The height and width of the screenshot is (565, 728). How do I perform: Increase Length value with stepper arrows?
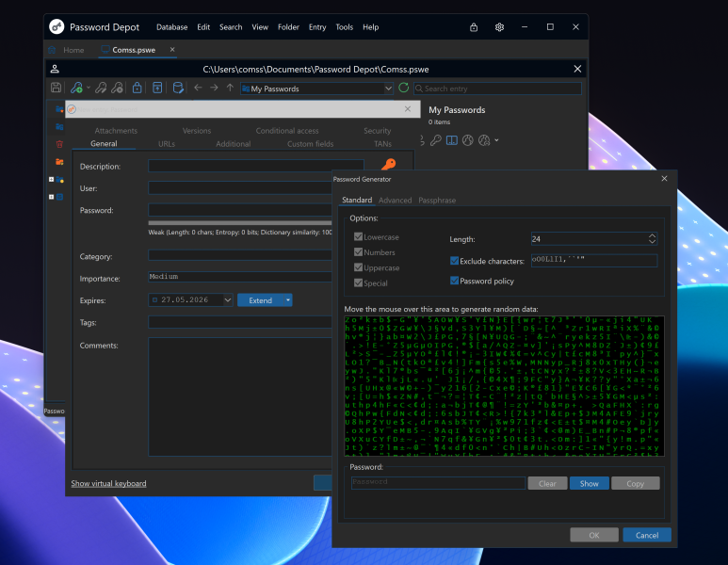point(653,235)
